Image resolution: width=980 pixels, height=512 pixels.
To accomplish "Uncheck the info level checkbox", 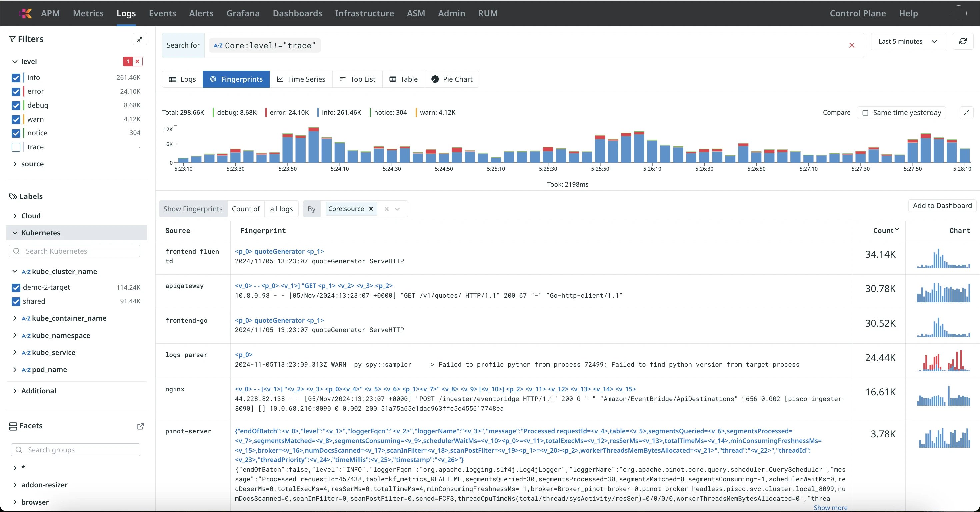I will [16, 78].
